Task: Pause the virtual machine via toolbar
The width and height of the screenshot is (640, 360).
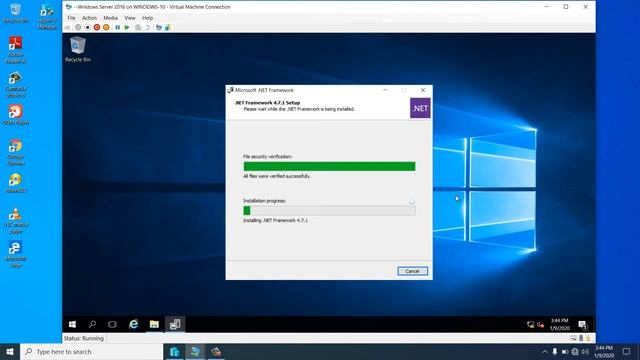Action: [118, 27]
